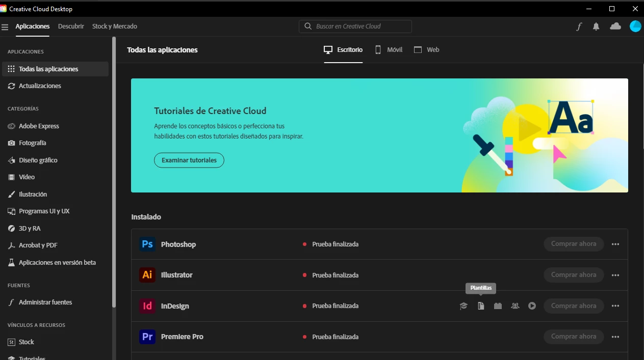Check cloud sync status icon
This screenshot has height=360, width=644.
[615, 26]
